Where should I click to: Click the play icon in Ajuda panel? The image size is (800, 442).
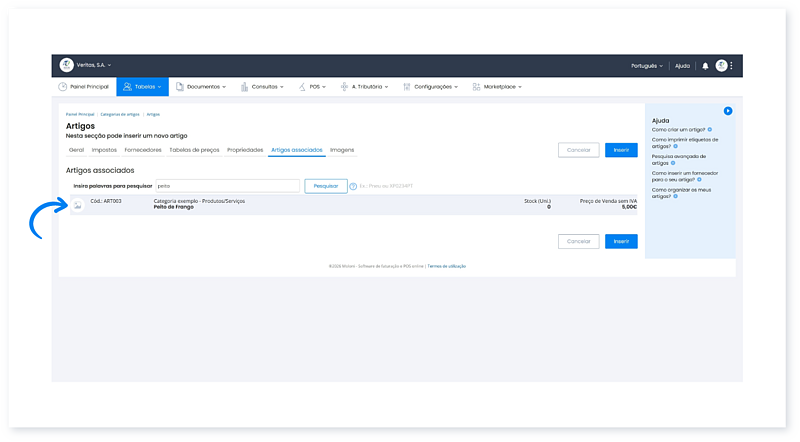pos(728,111)
